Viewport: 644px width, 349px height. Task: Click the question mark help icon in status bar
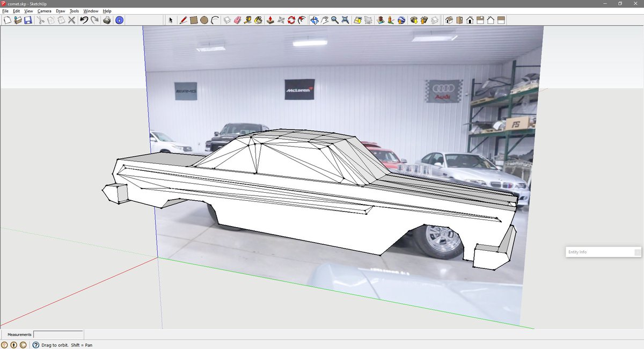pos(36,345)
